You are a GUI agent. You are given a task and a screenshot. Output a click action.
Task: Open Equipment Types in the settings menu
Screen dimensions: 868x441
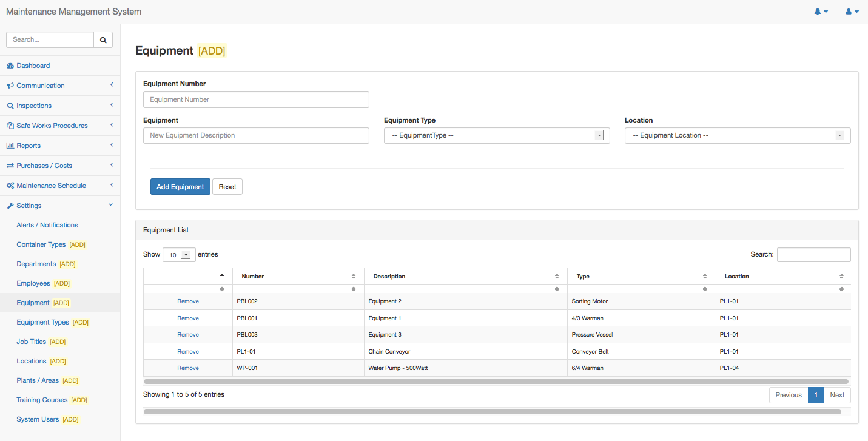[x=42, y=322]
